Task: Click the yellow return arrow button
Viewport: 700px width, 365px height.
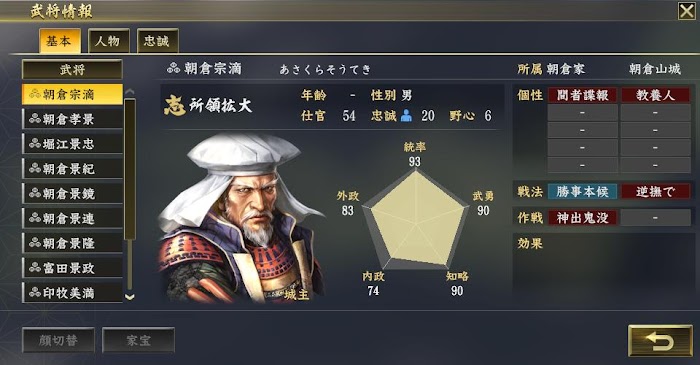Action: 660,341
